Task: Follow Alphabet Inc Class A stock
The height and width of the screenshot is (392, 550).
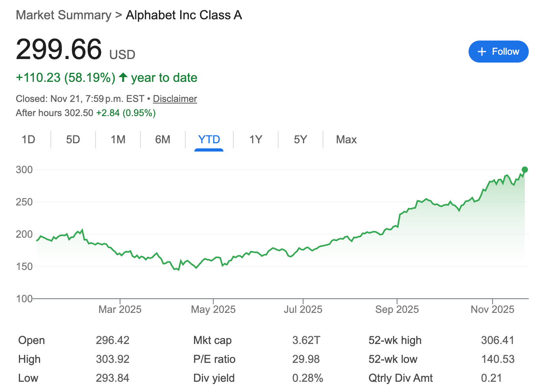Action: (x=498, y=52)
